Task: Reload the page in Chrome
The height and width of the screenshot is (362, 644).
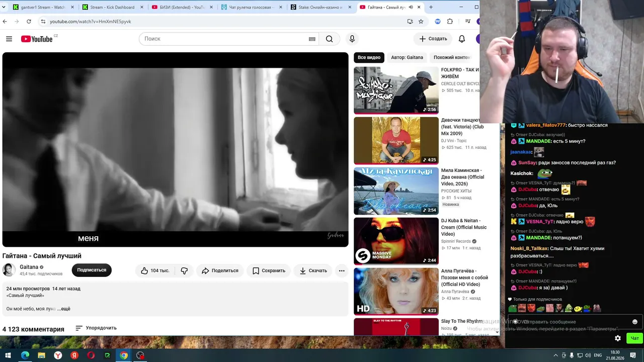Action: tap(29, 22)
